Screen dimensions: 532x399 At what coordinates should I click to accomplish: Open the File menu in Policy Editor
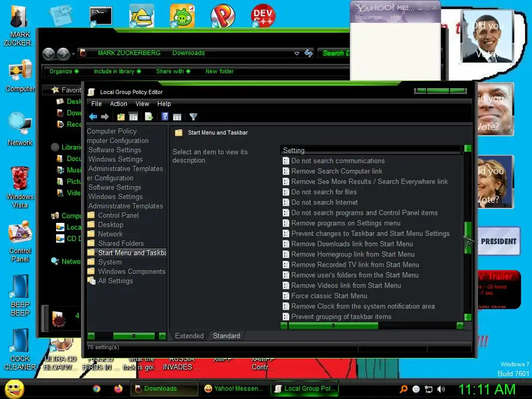click(96, 104)
